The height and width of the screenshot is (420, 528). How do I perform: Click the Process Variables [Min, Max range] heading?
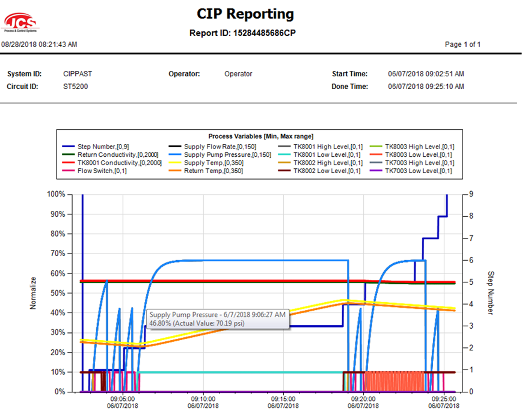click(x=260, y=137)
